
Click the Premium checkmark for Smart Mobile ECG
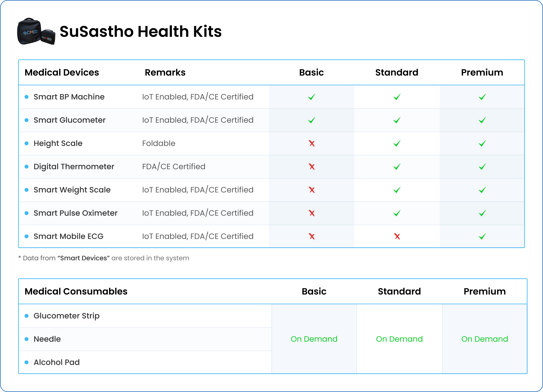click(482, 236)
